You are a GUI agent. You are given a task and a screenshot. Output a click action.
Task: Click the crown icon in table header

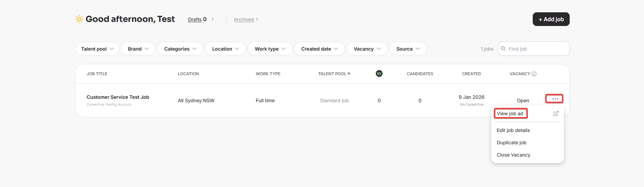379,74
